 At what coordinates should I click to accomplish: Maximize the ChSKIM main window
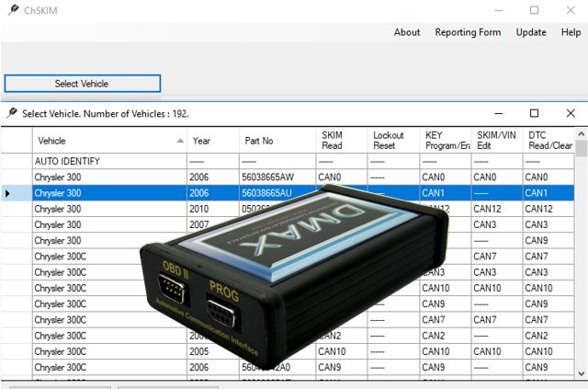coord(534,10)
